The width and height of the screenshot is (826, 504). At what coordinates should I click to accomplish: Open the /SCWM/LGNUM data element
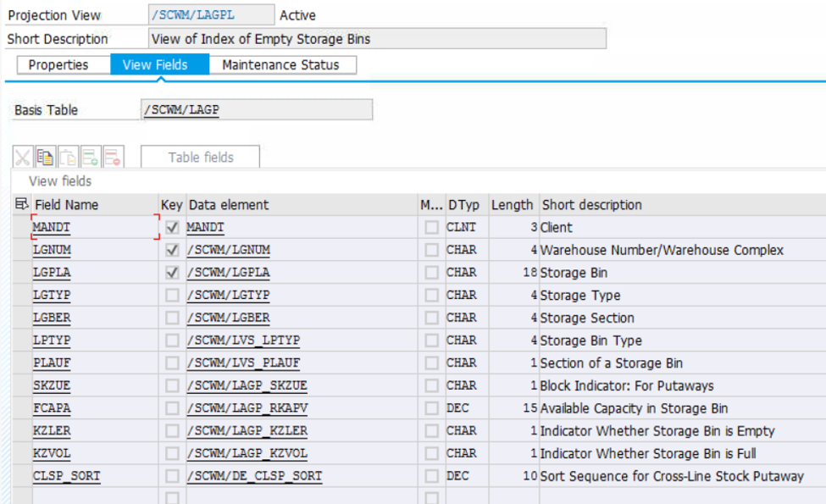[229, 250]
